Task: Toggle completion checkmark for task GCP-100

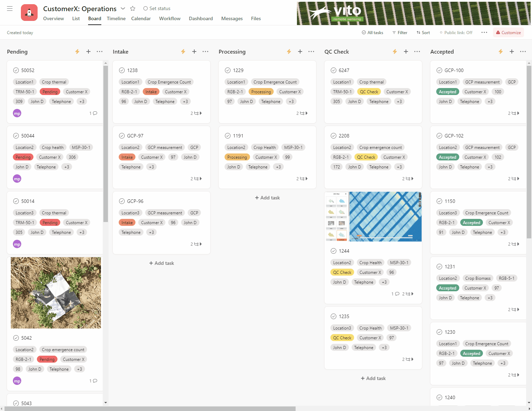Action: tap(439, 70)
